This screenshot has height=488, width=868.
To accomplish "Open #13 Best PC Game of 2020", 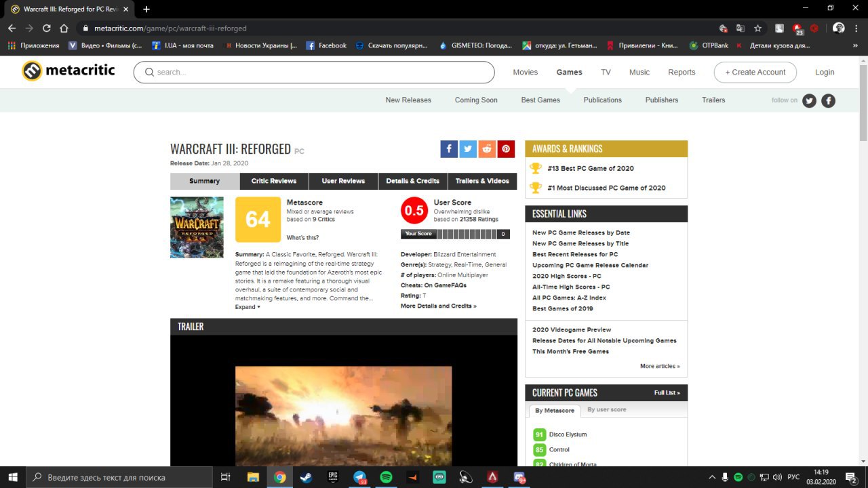I will 591,168.
